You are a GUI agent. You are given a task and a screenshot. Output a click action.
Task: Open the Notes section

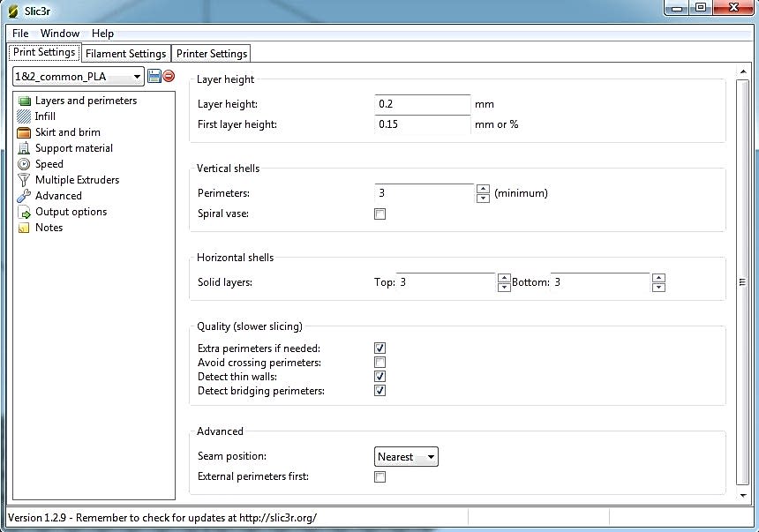(x=49, y=228)
